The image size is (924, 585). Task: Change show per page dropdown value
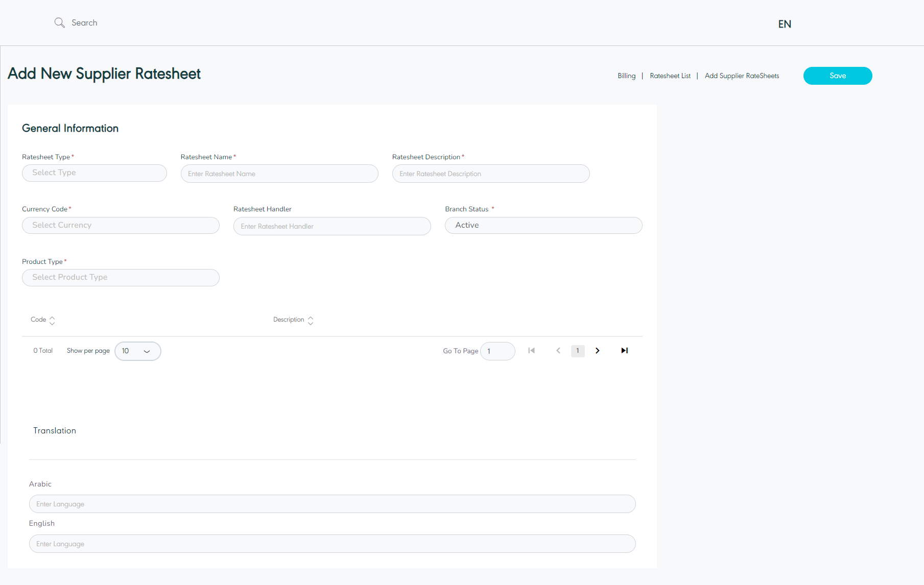point(137,351)
